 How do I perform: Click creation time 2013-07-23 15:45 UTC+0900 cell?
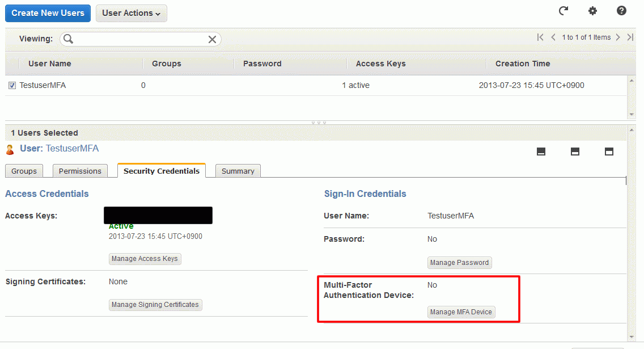coord(531,86)
